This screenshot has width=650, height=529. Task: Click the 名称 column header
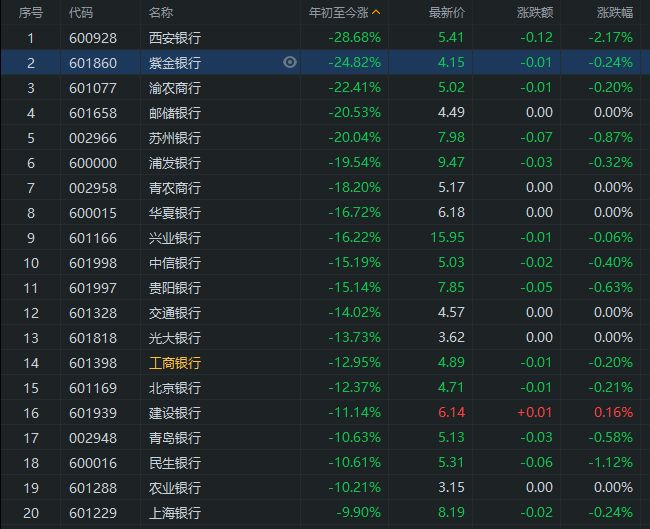[x=161, y=13]
